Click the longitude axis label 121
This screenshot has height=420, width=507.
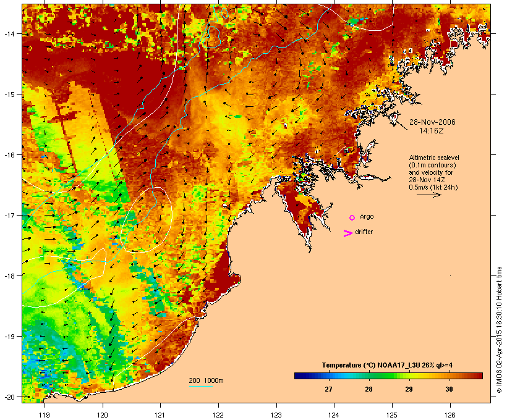160,415
